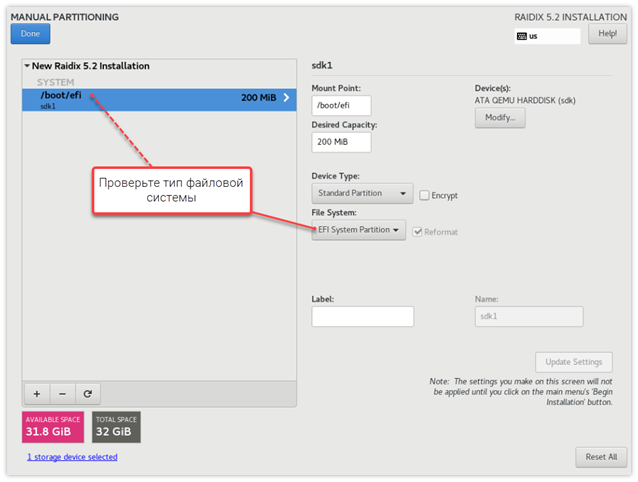Click the remove mount point minus icon

[61, 393]
